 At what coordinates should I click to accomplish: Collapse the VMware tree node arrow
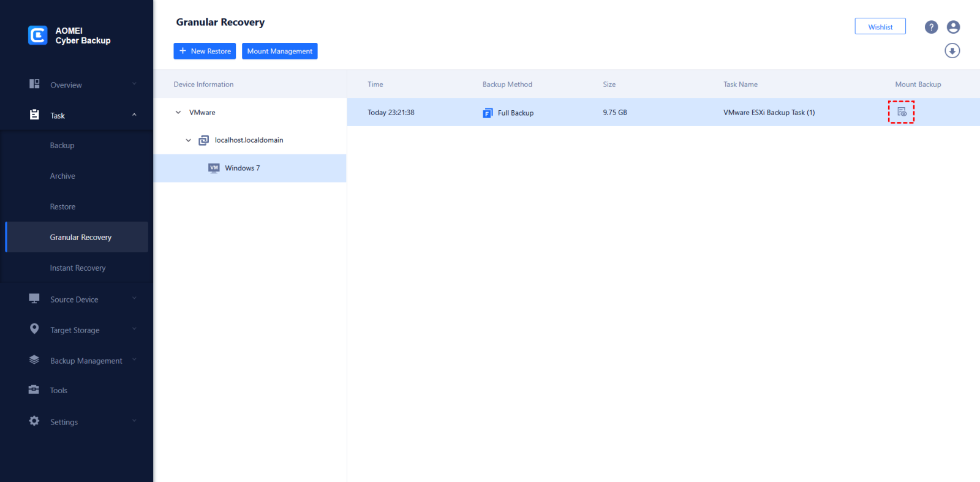[178, 113]
